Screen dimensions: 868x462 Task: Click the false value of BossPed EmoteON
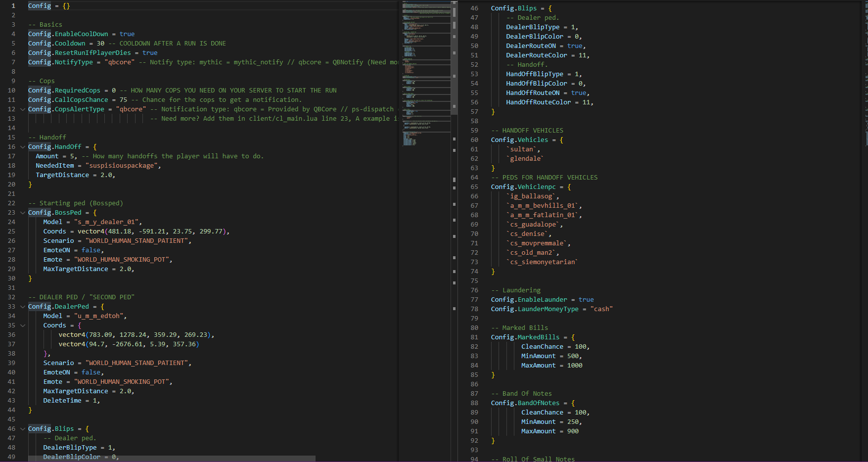[91, 250]
